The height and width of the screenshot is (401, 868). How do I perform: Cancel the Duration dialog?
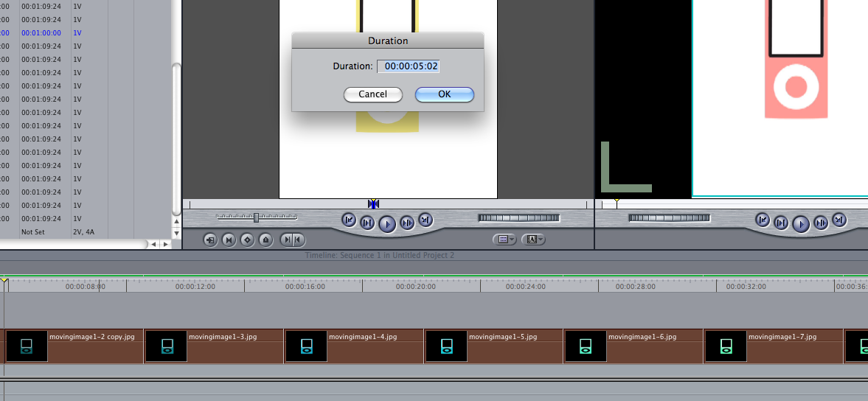click(x=372, y=94)
